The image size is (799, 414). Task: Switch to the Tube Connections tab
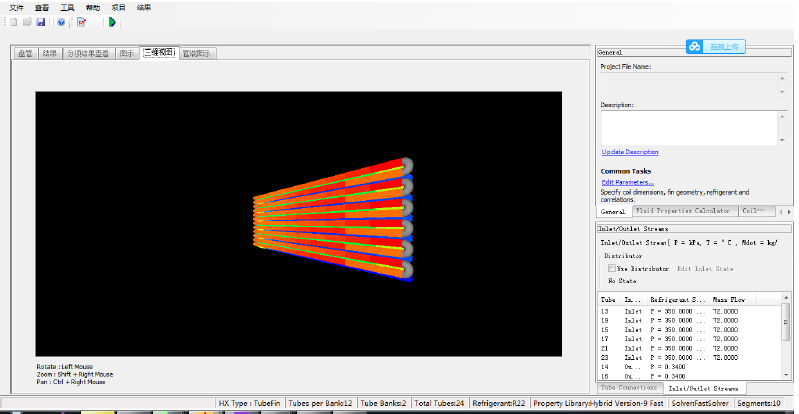pos(630,387)
